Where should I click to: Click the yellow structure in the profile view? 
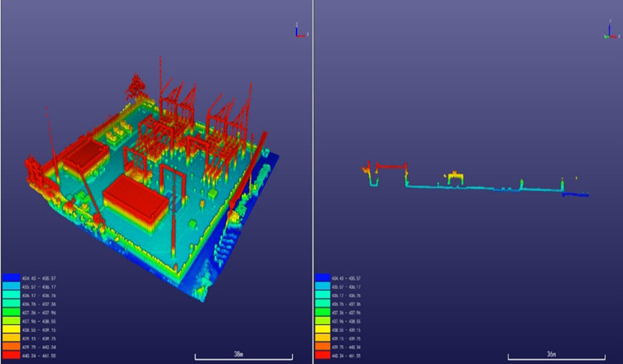[x=455, y=176]
